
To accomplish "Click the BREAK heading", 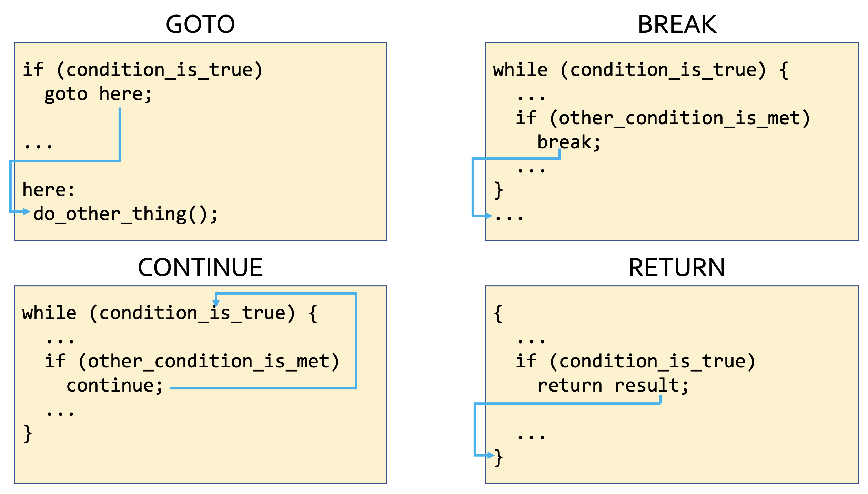I will 677,24.
